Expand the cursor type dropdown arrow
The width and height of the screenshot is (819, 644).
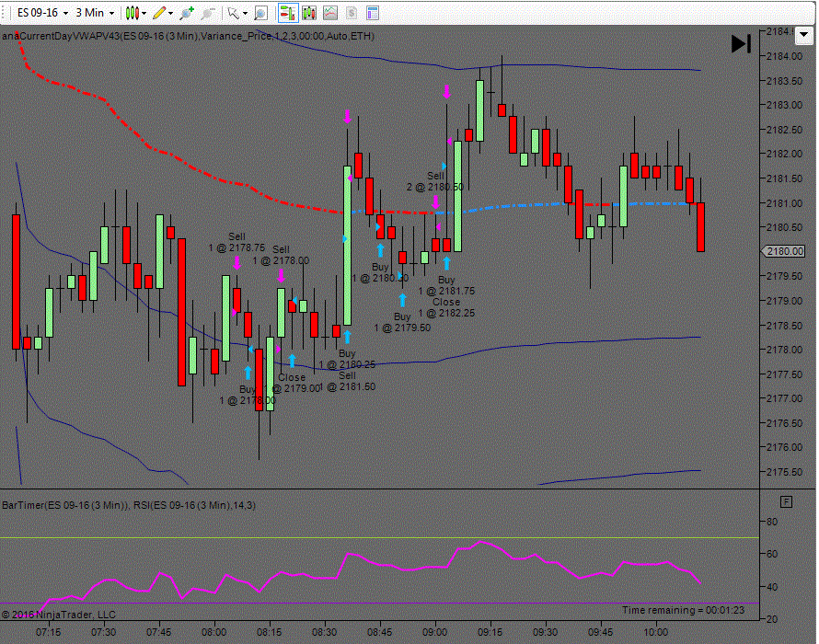point(245,13)
